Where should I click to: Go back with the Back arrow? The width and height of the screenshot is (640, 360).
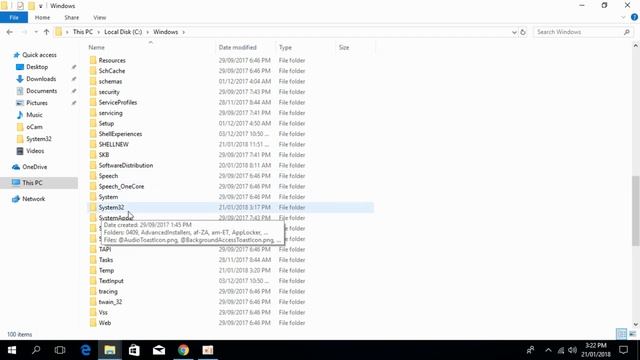pos(9,32)
